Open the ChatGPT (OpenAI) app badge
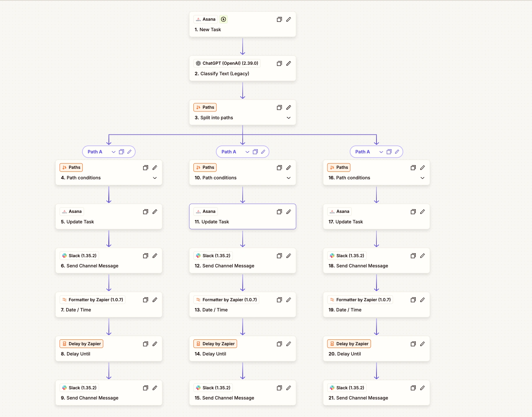This screenshot has width=532, height=417. (227, 63)
